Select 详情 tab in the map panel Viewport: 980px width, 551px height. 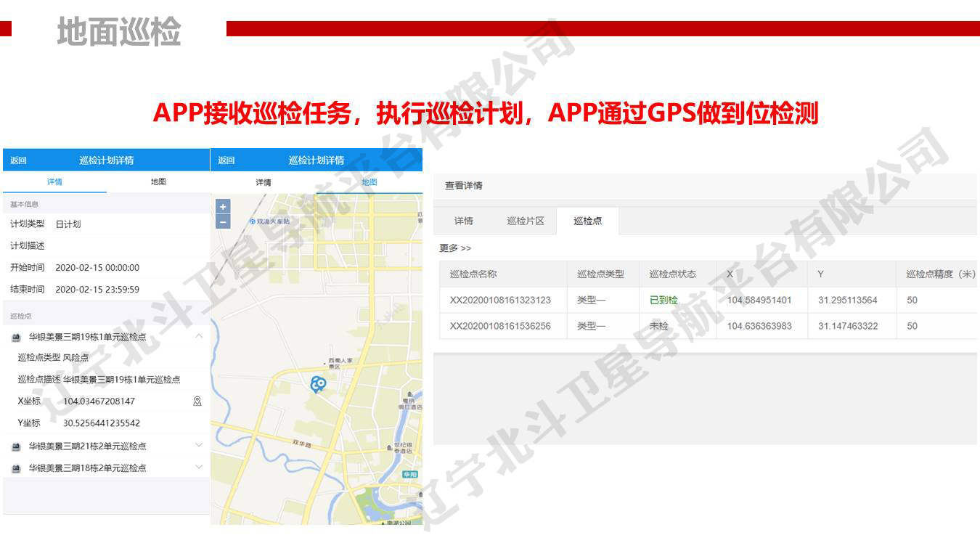(x=264, y=182)
